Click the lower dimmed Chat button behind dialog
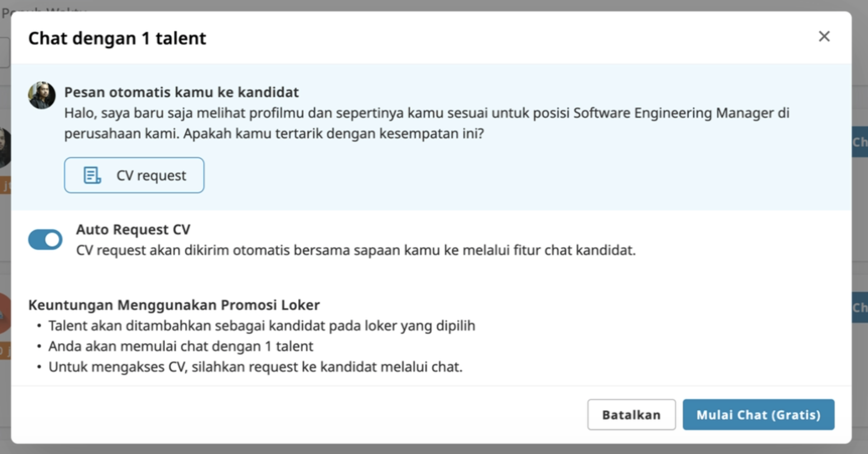This screenshot has height=454, width=868. 860,308
